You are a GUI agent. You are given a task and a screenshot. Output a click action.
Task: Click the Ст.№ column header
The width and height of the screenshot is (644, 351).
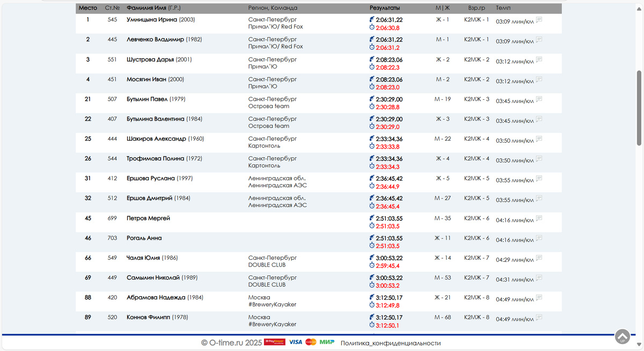[x=112, y=8]
